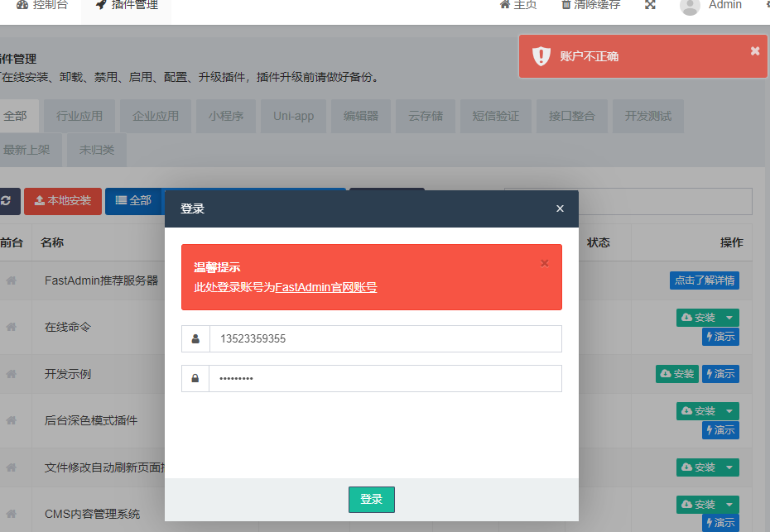770x532 pixels.
Task: Click the home icon in the 后台深色模式插件 row
Action: pyautogui.click(x=12, y=420)
